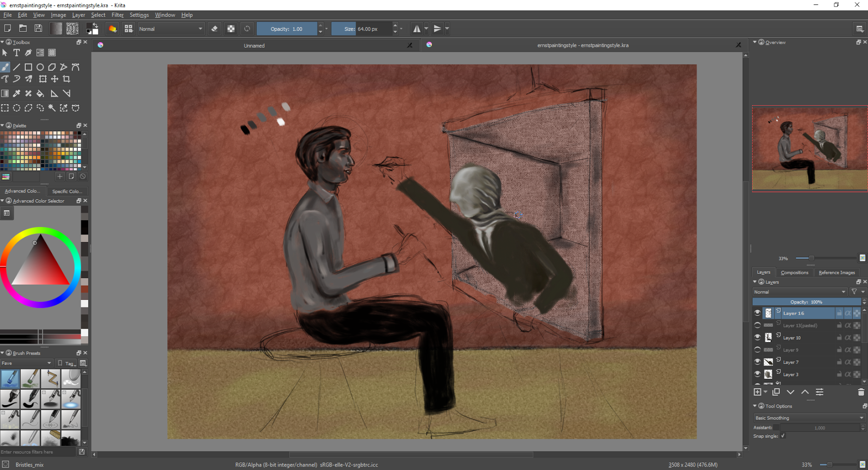Select the Contiguous Selection magic wand tool
The height and width of the screenshot is (470, 868).
[x=52, y=108]
